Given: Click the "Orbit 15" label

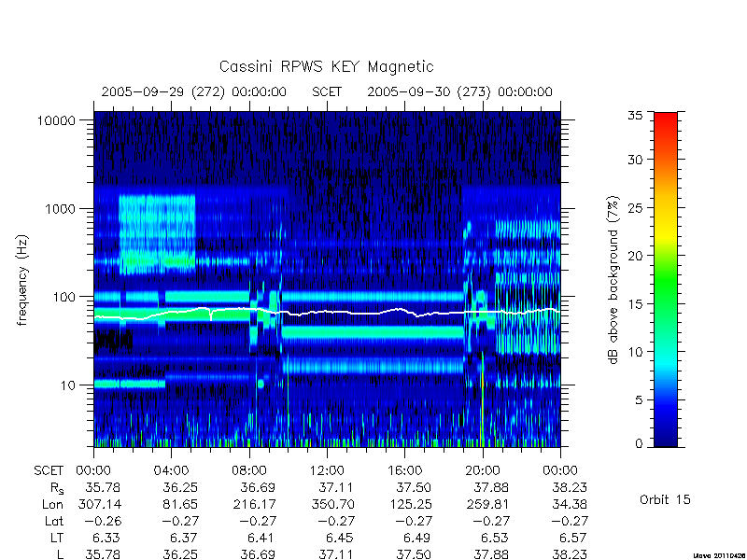Looking at the screenshot, I should 665,499.
